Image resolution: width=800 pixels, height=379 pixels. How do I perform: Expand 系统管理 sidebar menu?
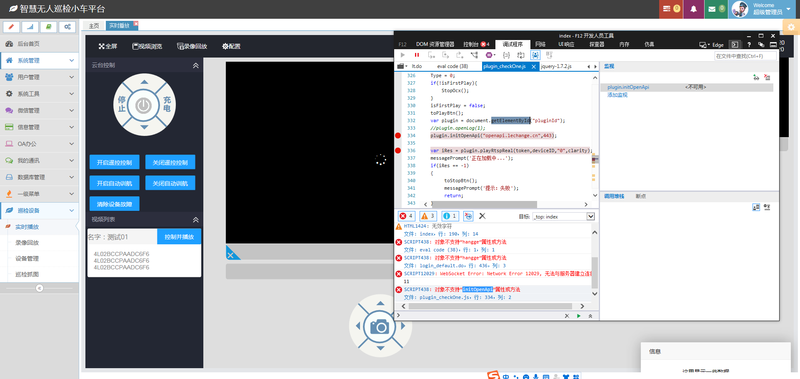tap(40, 60)
